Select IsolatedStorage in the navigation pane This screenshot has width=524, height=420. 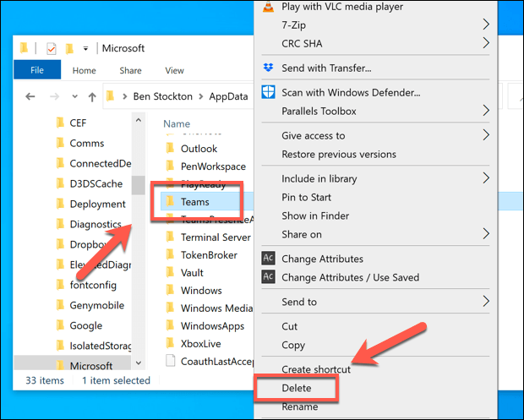tap(100, 346)
